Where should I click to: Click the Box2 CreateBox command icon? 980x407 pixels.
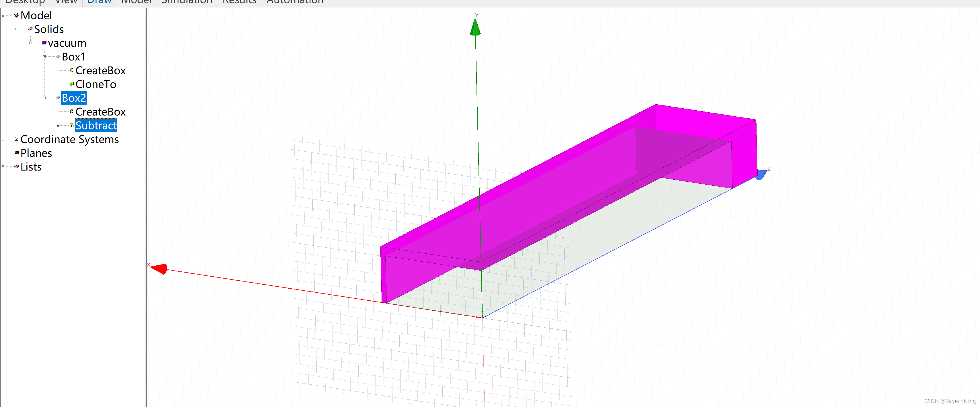click(71, 111)
